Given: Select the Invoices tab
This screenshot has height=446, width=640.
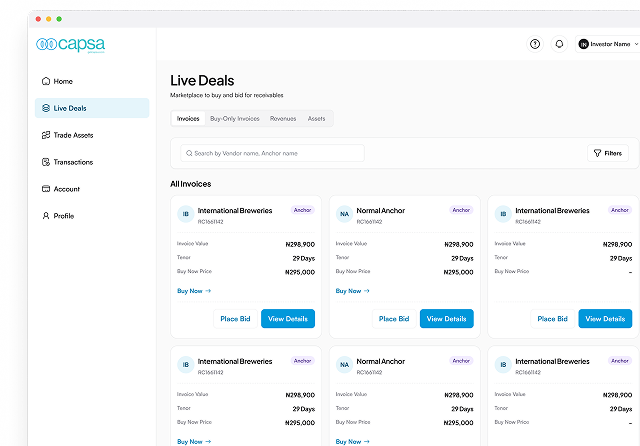Looking at the screenshot, I should point(188,118).
